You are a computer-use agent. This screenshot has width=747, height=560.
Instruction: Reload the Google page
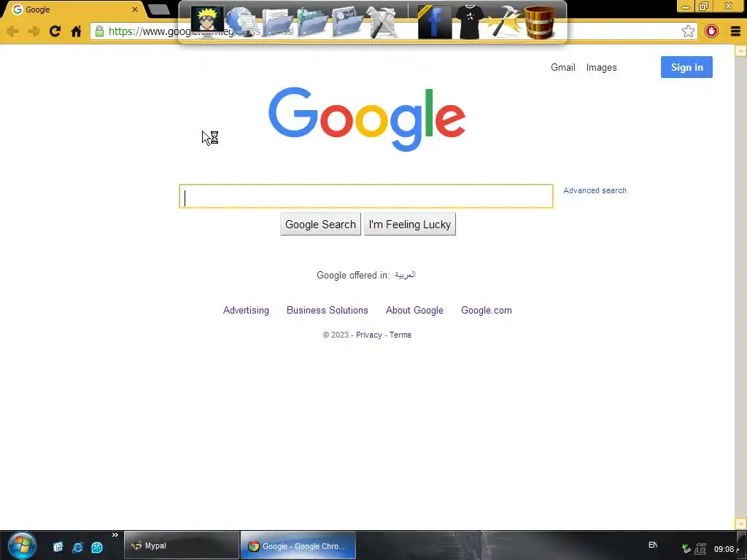tap(55, 31)
